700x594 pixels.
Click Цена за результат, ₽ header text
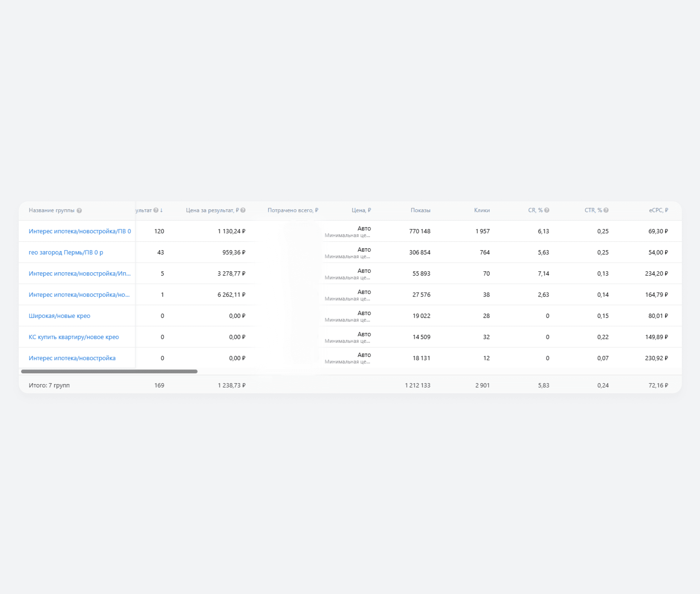pyautogui.click(x=212, y=210)
